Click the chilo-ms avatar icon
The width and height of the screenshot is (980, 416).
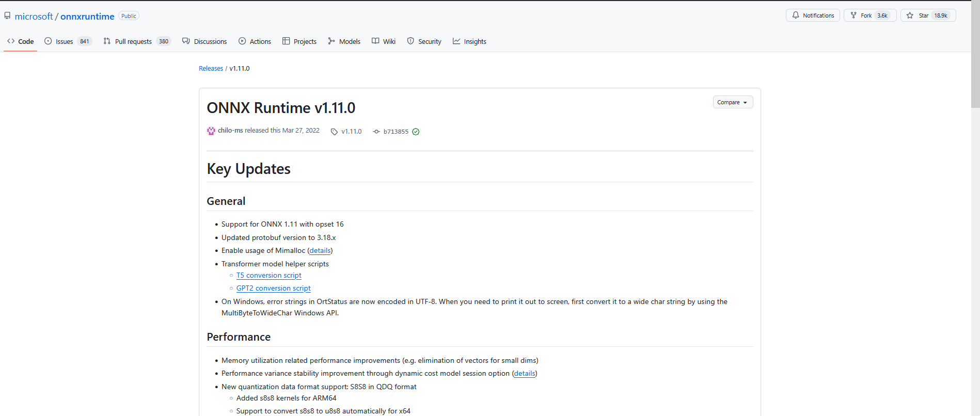pos(211,131)
